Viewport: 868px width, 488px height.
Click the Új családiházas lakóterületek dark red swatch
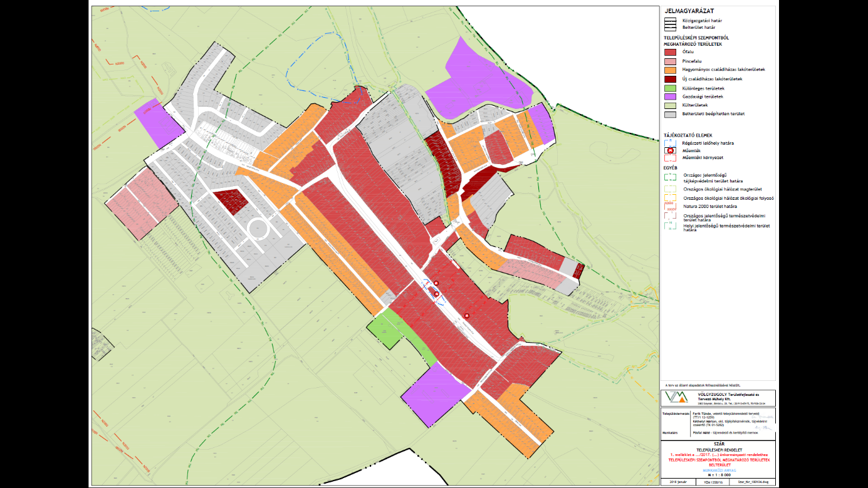[x=670, y=79]
